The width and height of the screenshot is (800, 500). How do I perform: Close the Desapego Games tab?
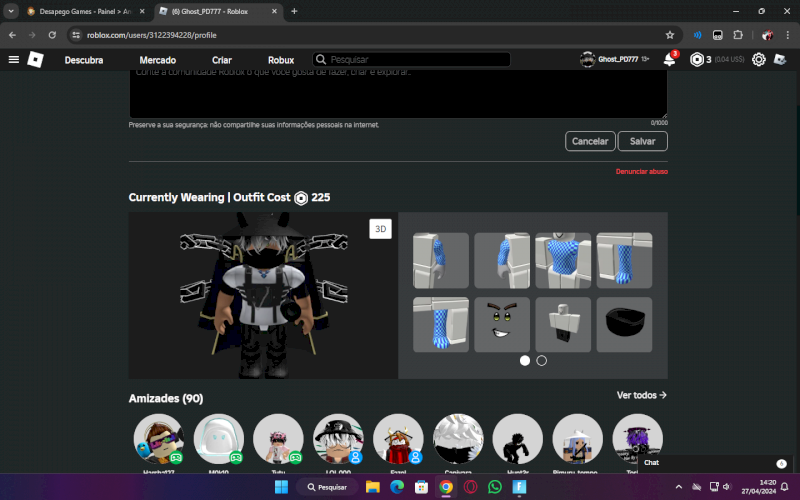142,11
